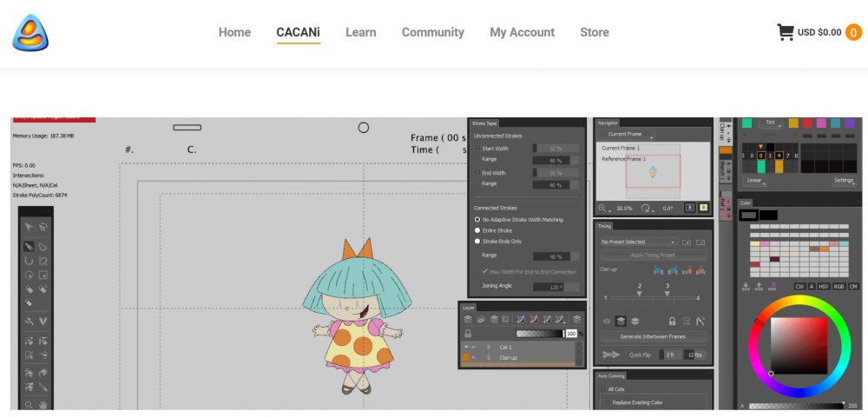Click the CACANi logo icon
Screen dimensions: 868x418
pos(30,33)
